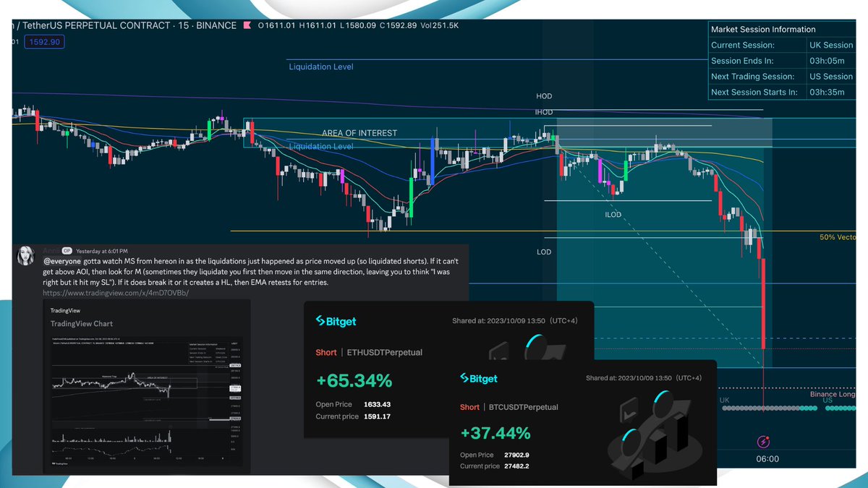Click the Liquidation Level label above HOD

pos(321,67)
